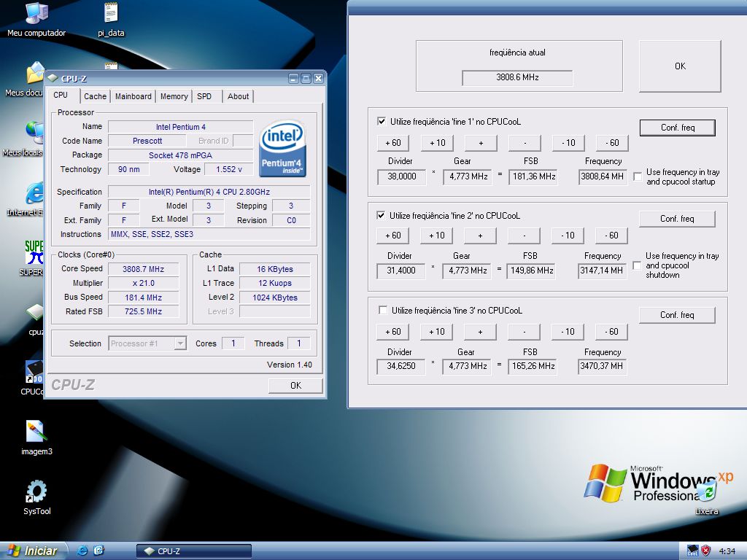Enable 'fine 3' frequency checkbox

point(382,310)
